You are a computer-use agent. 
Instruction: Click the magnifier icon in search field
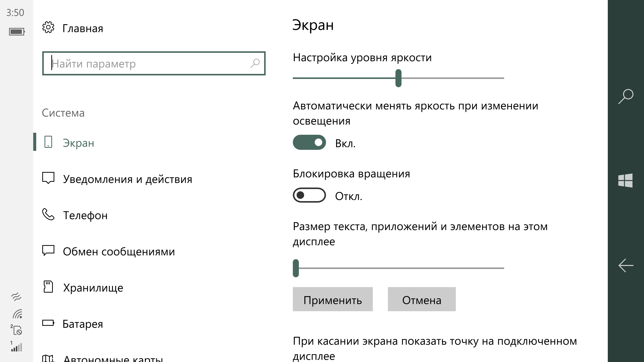click(x=255, y=63)
